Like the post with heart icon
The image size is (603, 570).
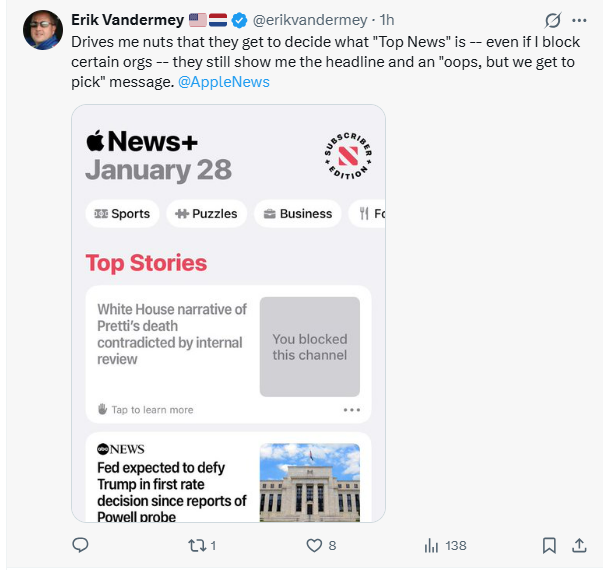[314, 545]
